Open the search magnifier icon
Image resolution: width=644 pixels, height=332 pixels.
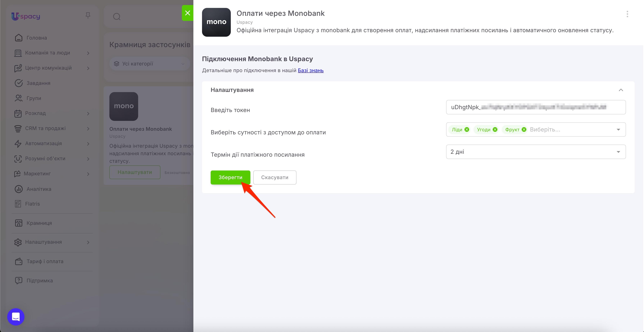coord(117,17)
